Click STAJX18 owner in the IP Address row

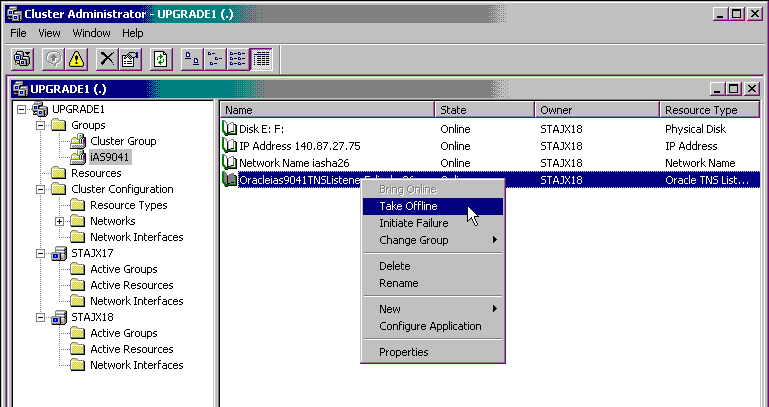pyautogui.click(x=561, y=146)
